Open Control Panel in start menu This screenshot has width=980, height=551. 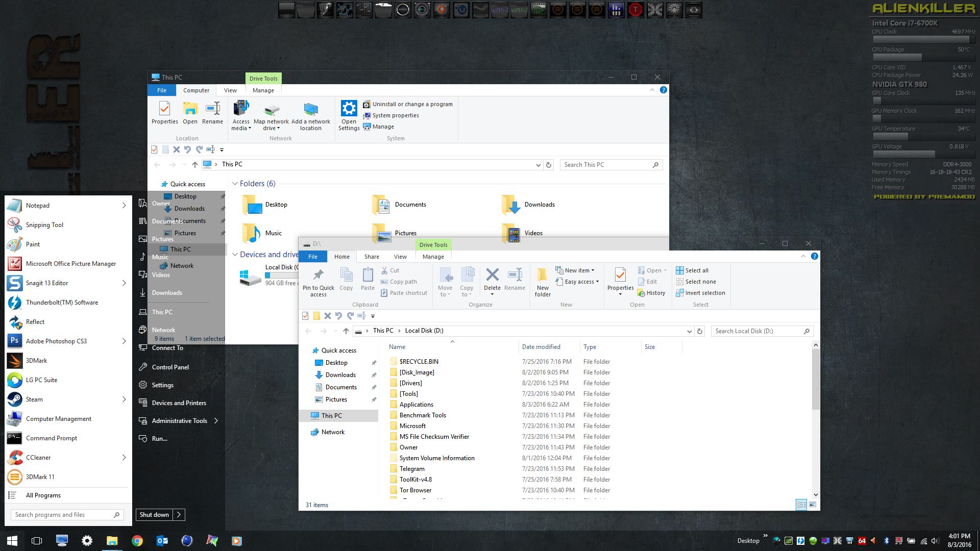pyautogui.click(x=170, y=367)
